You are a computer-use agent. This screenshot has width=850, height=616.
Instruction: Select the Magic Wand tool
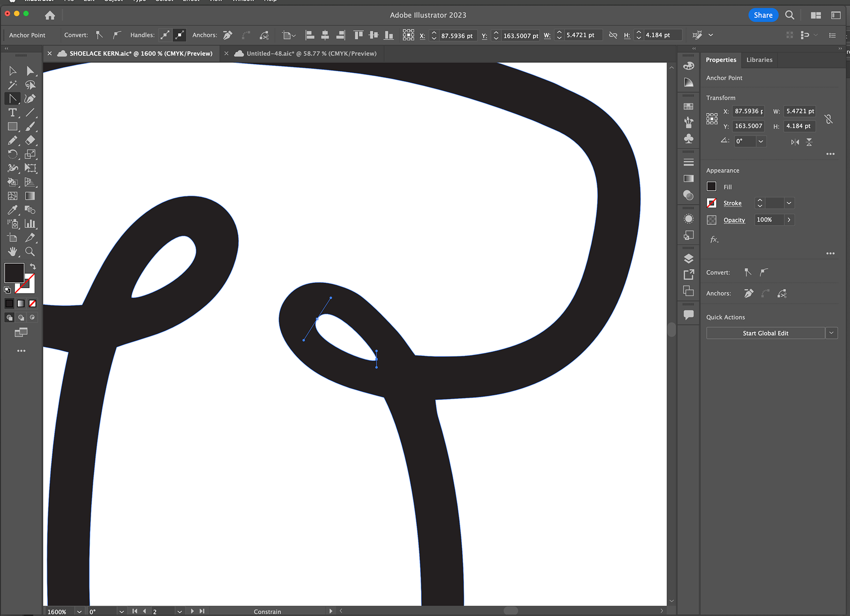tap(12, 85)
